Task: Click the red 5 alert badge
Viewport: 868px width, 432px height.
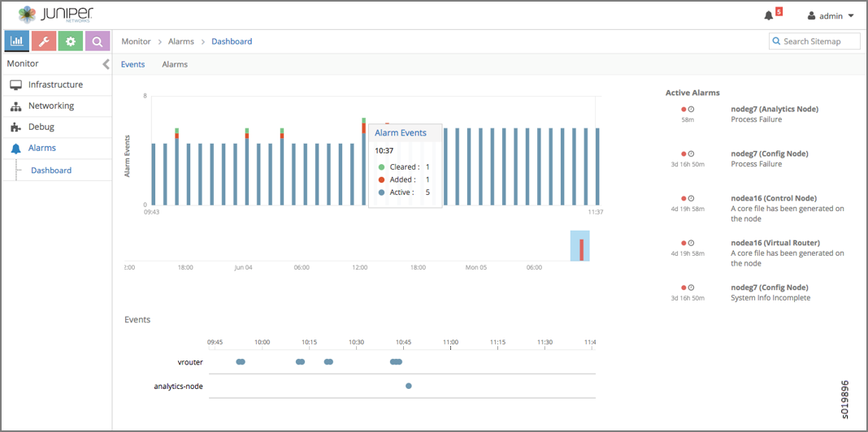Action: tap(779, 11)
